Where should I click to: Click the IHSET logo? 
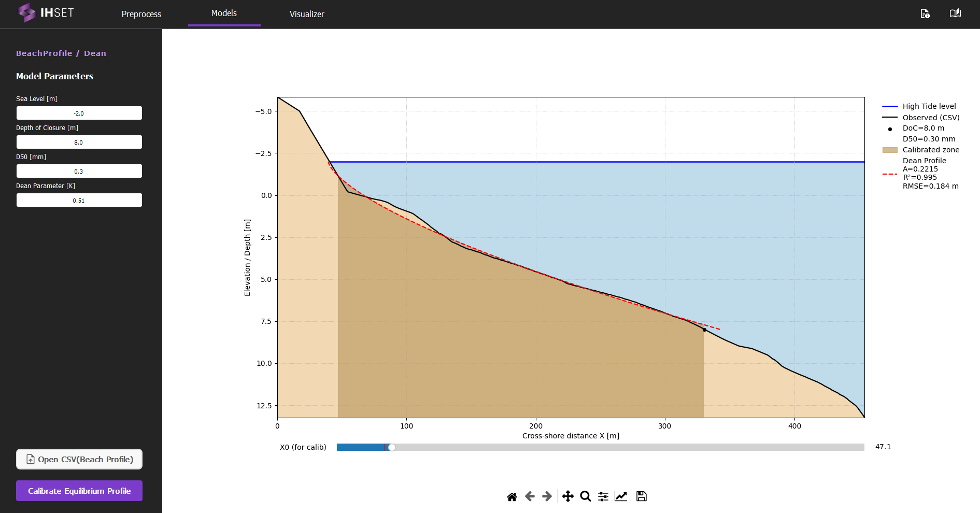coord(46,12)
